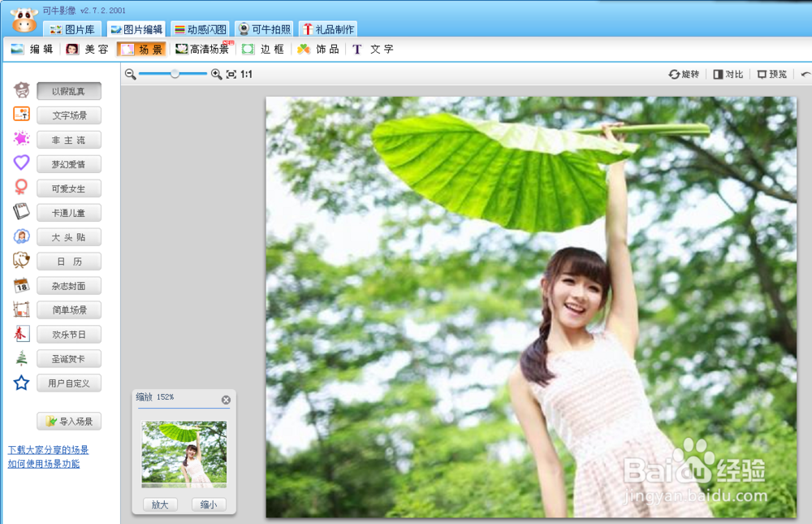812x524 pixels.
Task: Click the zoom-out magnifier icon
Action: tap(130, 74)
